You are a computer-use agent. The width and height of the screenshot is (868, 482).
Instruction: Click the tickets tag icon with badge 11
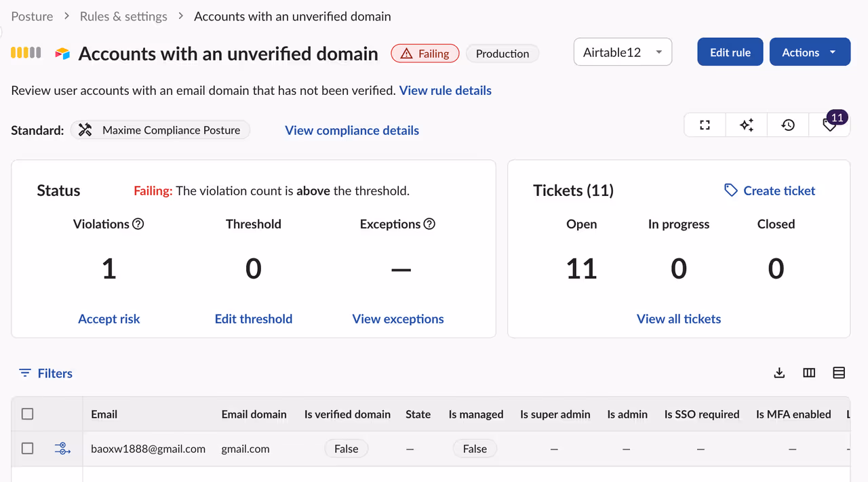829,125
